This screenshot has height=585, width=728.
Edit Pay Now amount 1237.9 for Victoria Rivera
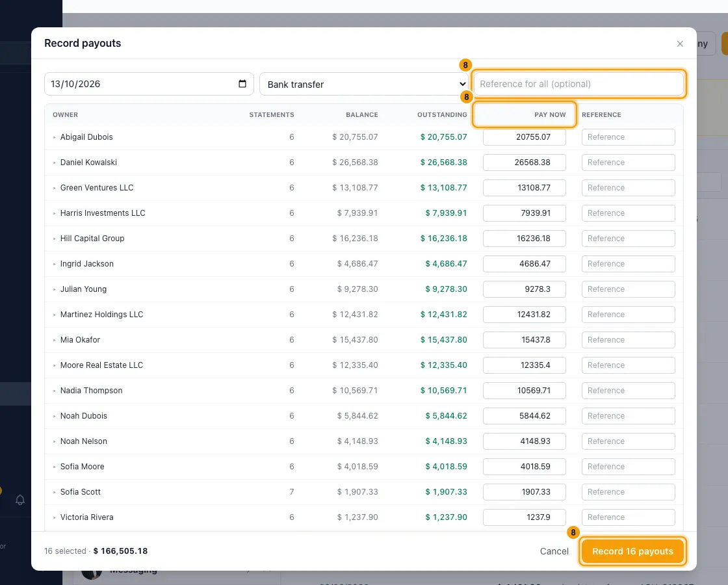tap(524, 517)
